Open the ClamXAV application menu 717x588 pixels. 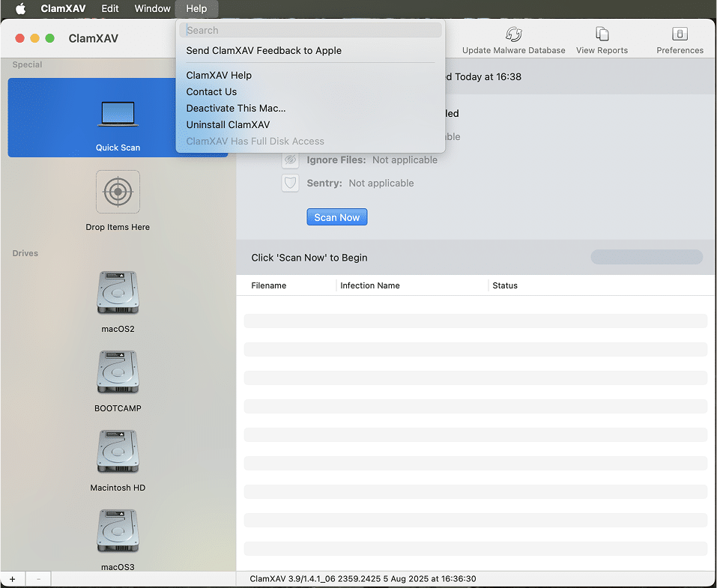tap(63, 9)
